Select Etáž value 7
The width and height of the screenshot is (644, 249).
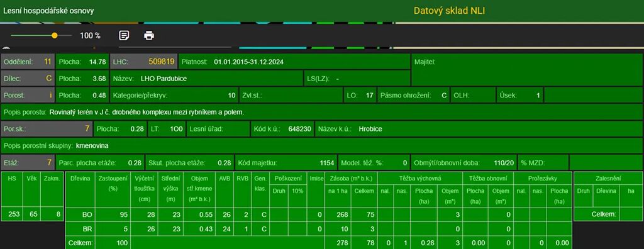pos(49,162)
